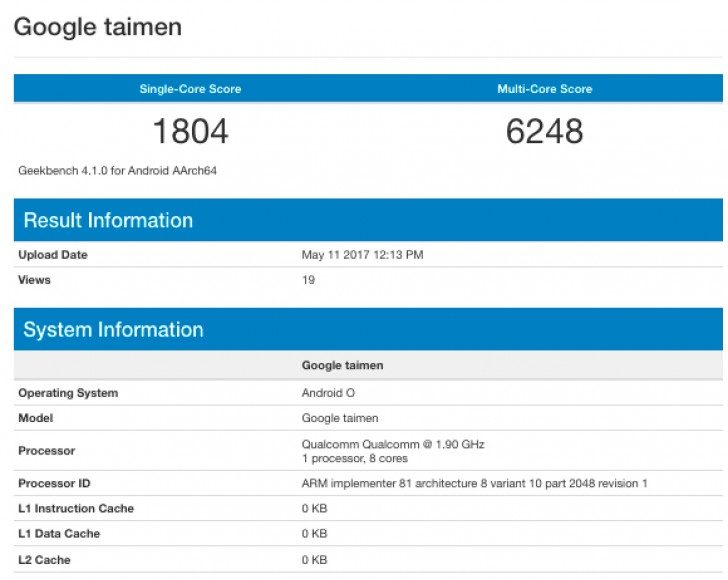Select the Single-Core Score header
The width and height of the screenshot is (728, 580).
190,89
